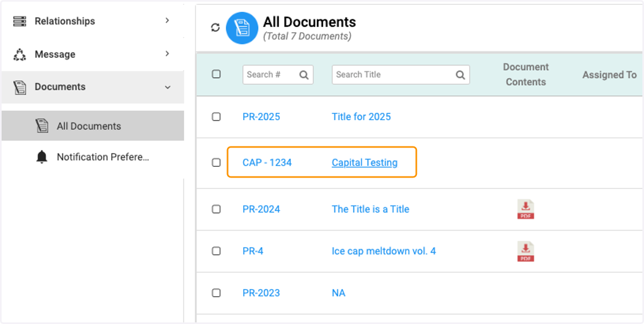The image size is (644, 324).
Task: Open document number PR-2025
Action: coord(261,116)
